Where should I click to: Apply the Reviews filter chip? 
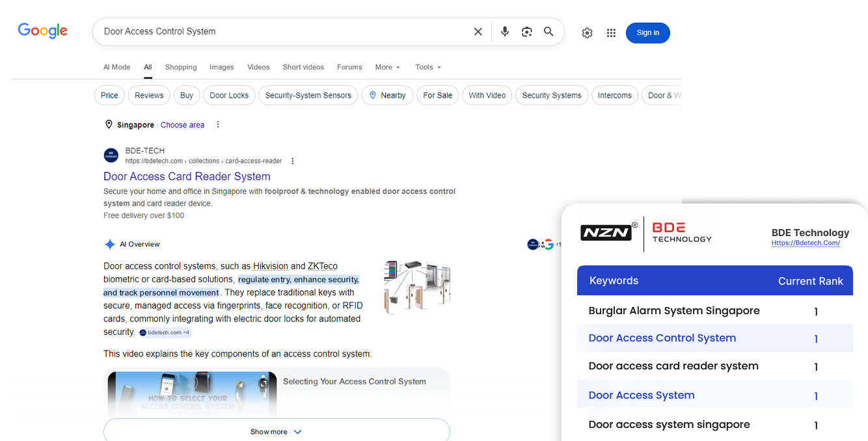[x=149, y=95]
